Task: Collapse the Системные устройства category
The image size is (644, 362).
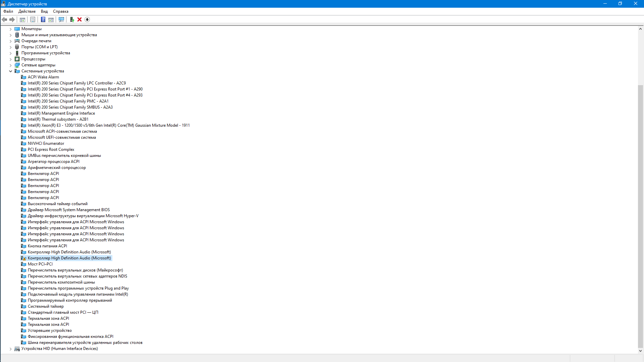Action: coord(10,71)
